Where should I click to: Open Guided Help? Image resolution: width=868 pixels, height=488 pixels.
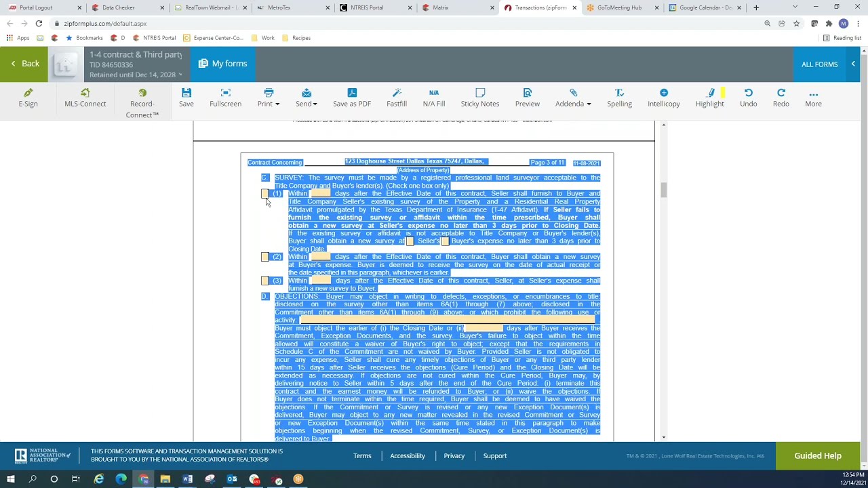818,455
